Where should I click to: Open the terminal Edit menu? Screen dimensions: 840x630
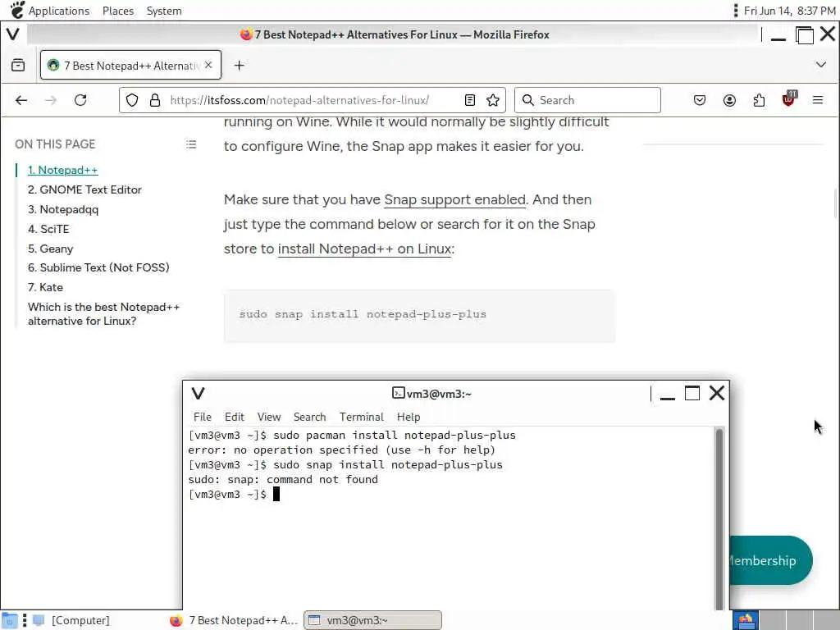234,417
